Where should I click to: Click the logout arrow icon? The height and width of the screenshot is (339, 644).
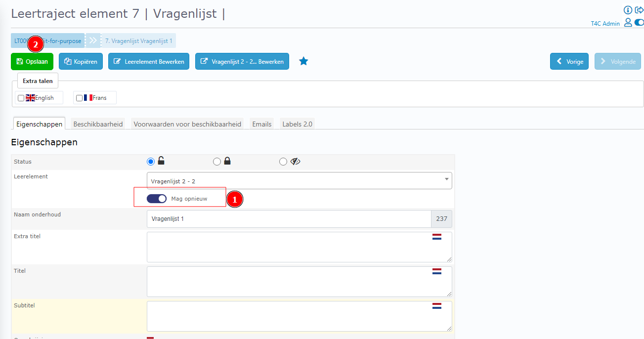click(639, 10)
